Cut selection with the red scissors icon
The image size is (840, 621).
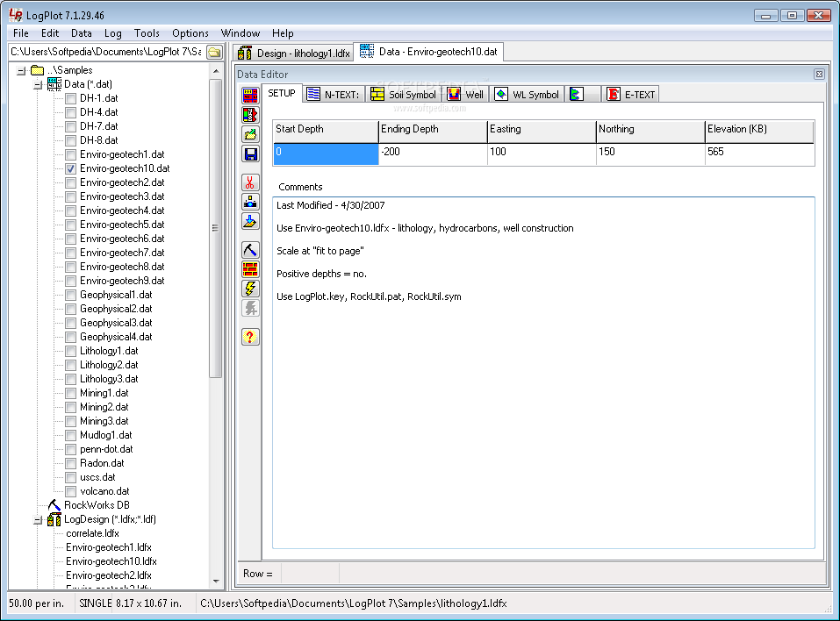[250, 182]
